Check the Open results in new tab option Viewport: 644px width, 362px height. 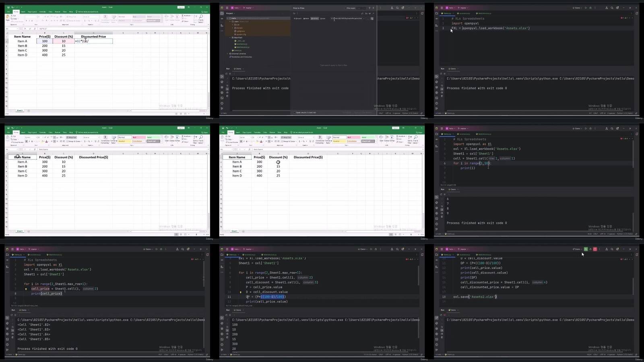click(294, 113)
